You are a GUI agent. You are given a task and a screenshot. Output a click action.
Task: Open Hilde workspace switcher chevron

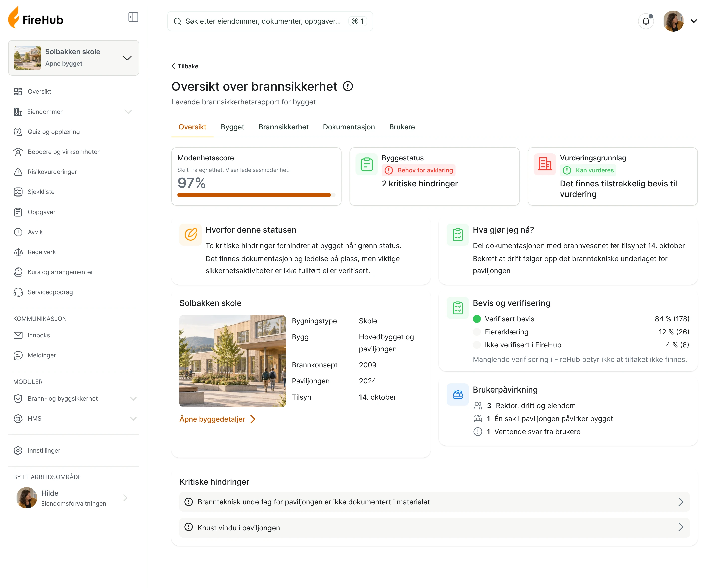click(x=125, y=498)
